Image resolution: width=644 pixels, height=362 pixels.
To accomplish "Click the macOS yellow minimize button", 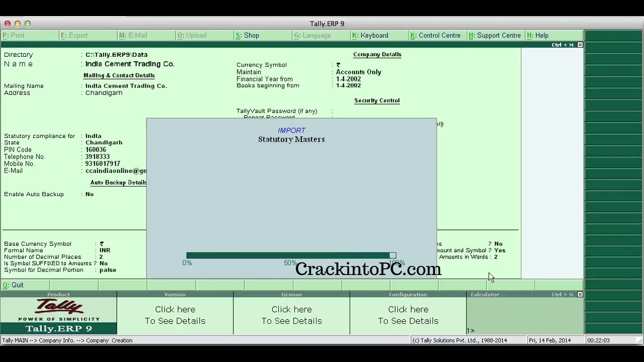I will coord(18,24).
